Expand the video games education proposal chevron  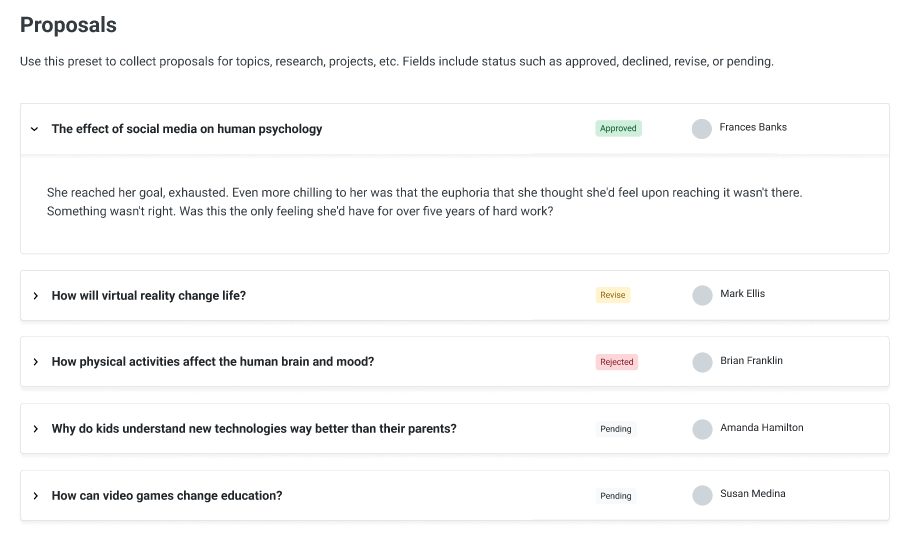click(x=36, y=496)
